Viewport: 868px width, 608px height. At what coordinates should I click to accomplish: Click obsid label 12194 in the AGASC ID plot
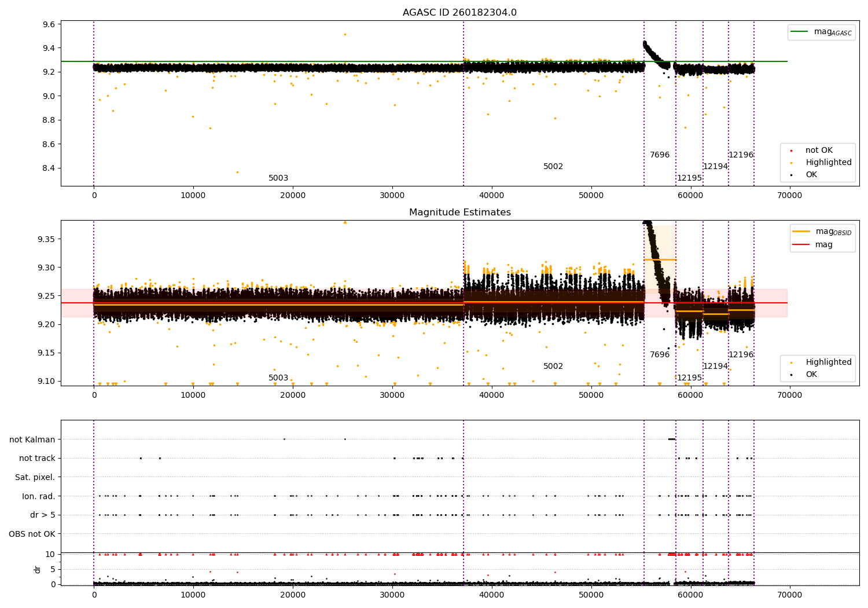click(715, 167)
